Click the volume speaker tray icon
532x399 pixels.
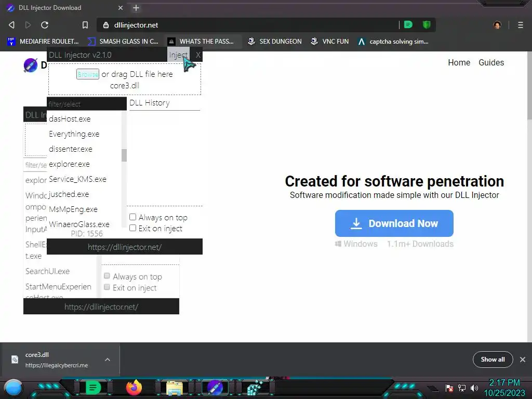point(474,388)
